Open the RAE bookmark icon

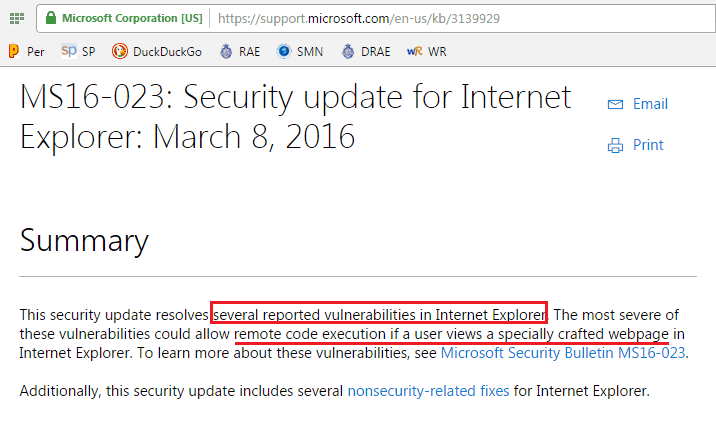pos(226,51)
